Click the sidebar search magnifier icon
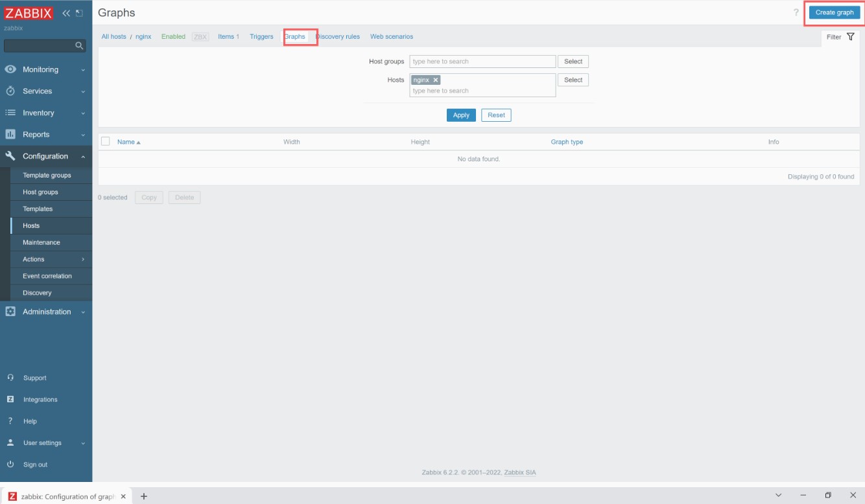This screenshot has width=865, height=504. tap(79, 45)
